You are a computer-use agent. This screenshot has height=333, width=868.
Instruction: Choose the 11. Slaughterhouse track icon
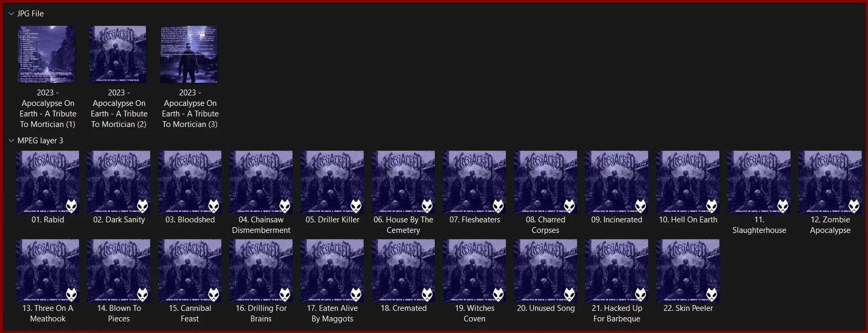pos(759,182)
